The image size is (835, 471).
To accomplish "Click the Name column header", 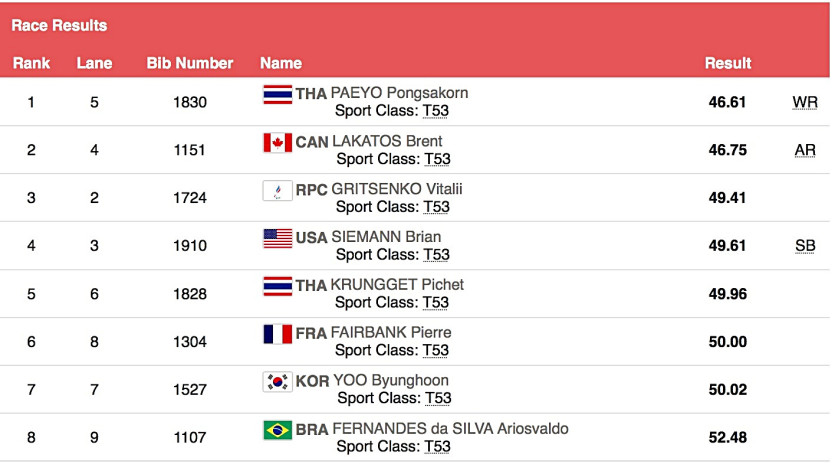I will 281,63.
